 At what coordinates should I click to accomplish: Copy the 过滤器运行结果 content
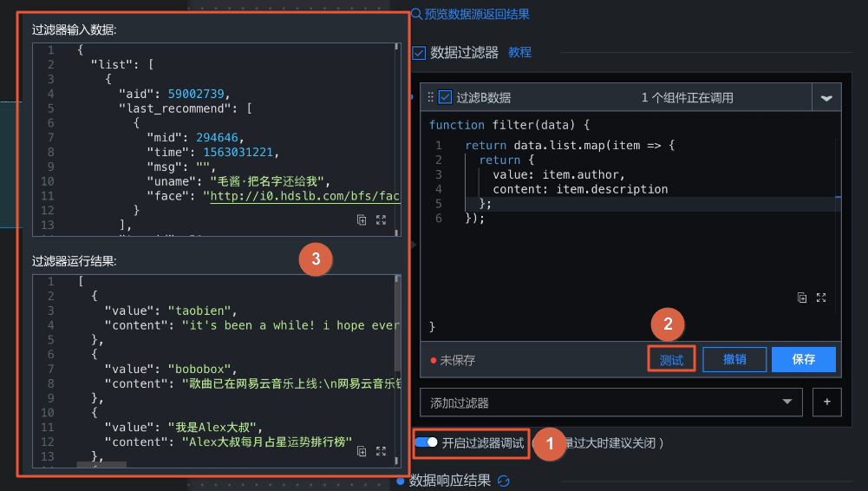(362, 451)
